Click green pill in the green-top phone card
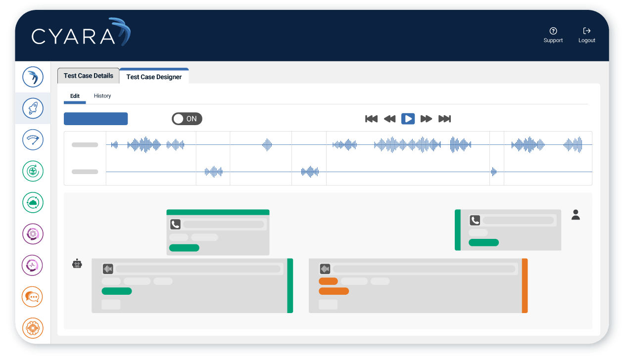This screenshot has width=624, height=364. [184, 248]
